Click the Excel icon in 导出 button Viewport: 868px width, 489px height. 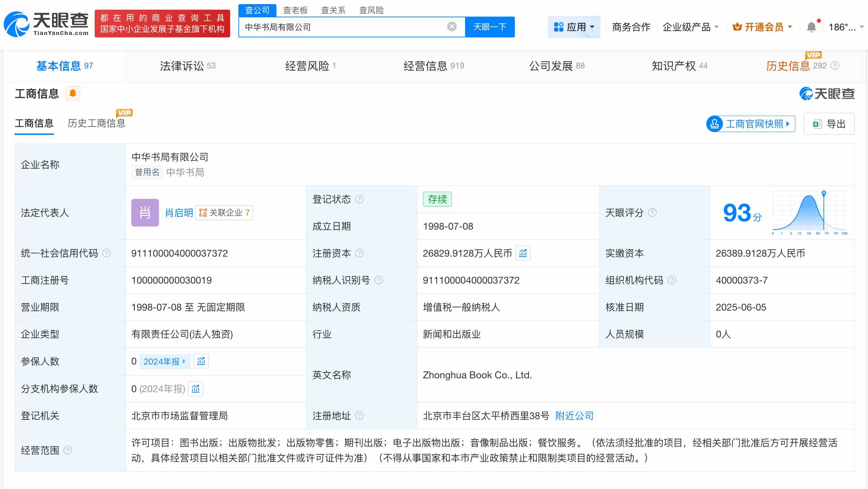click(x=817, y=124)
